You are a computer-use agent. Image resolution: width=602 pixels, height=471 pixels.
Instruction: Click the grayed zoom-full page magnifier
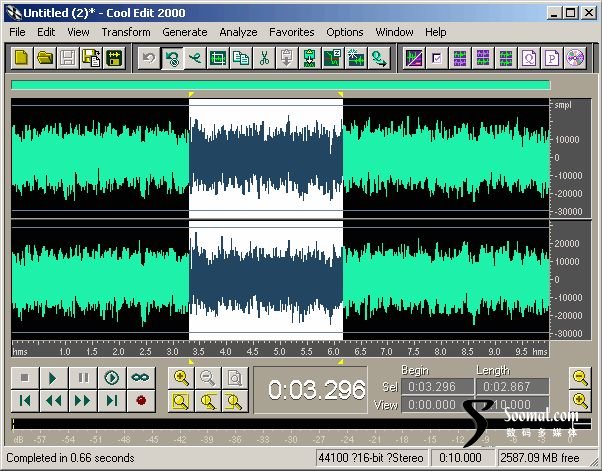(235, 378)
